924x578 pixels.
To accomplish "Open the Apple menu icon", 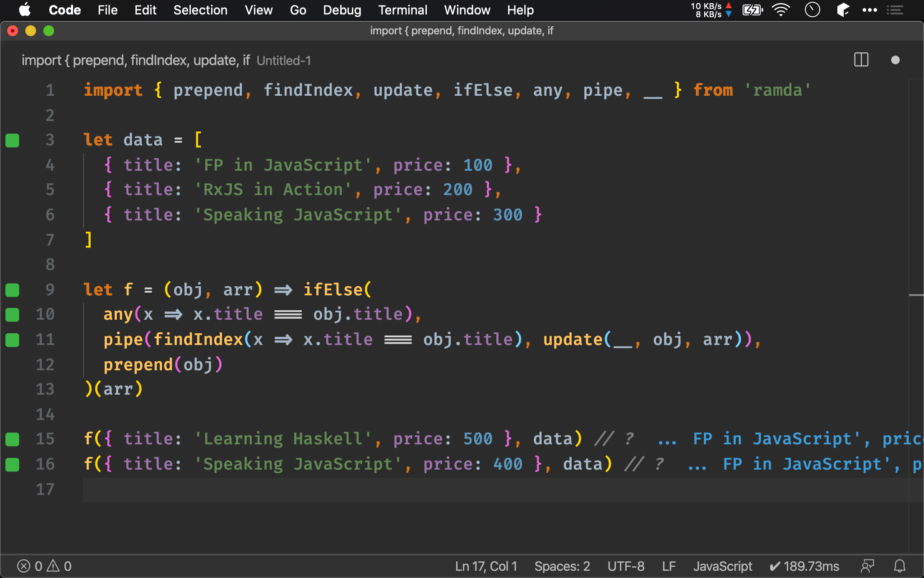I will coord(25,9).
